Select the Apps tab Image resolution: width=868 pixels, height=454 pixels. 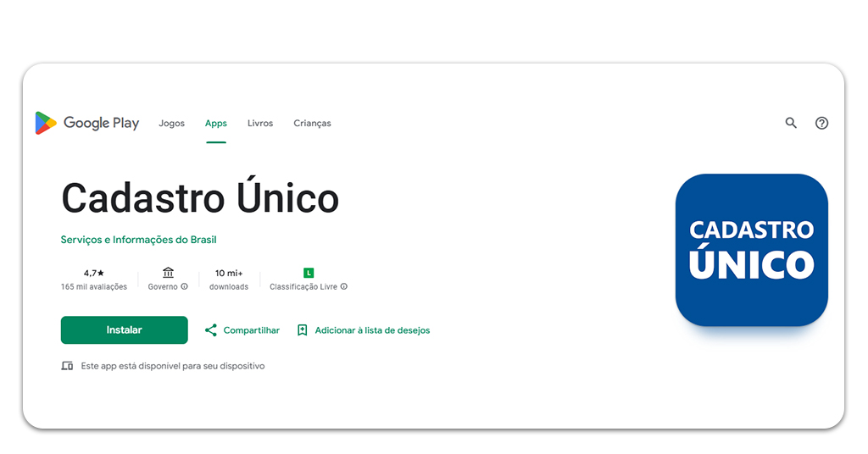pos(216,124)
